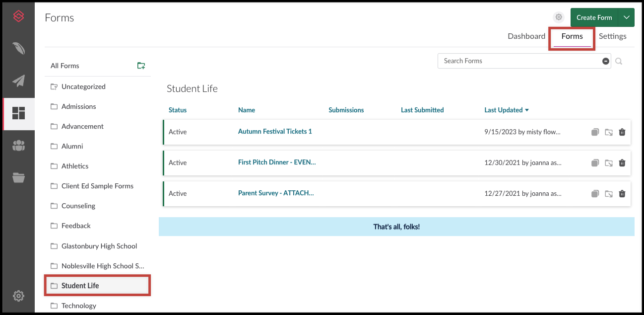Click the add new folder icon
Image resolution: width=644 pixels, height=315 pixels.
[141, 66]
